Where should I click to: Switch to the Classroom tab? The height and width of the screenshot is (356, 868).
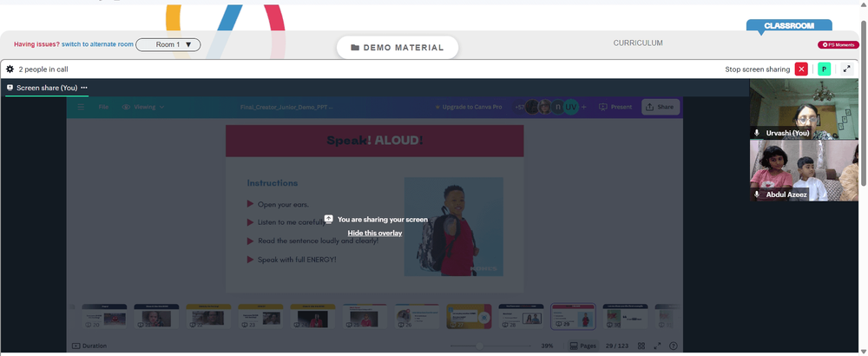coord(789,25)
